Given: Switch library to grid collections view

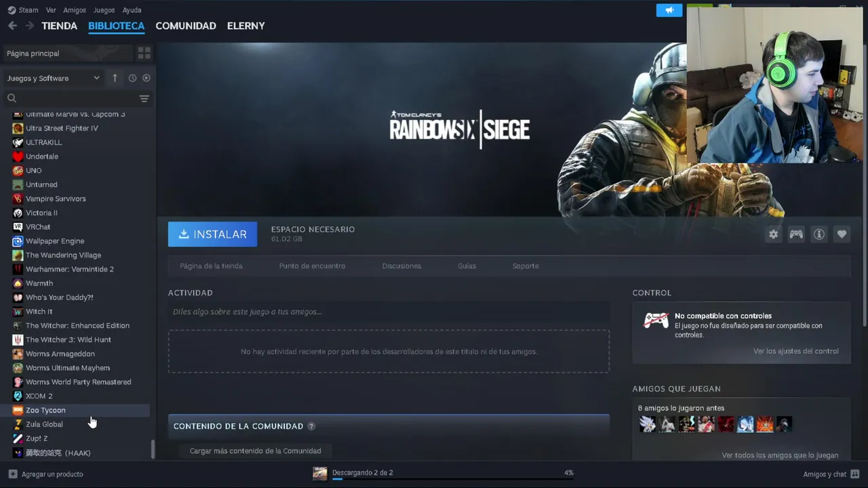Looking at the screenshot, I should point(144,53).
